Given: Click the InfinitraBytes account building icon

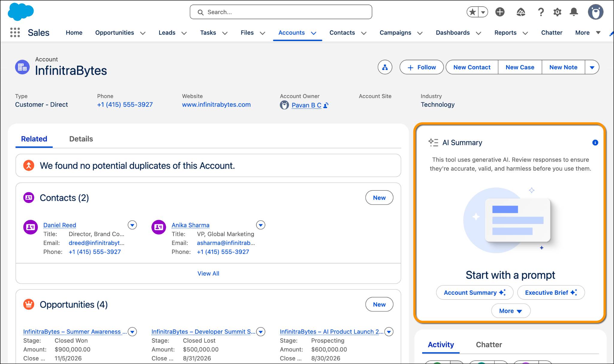Looking at the screenshot, I should 22,67.
